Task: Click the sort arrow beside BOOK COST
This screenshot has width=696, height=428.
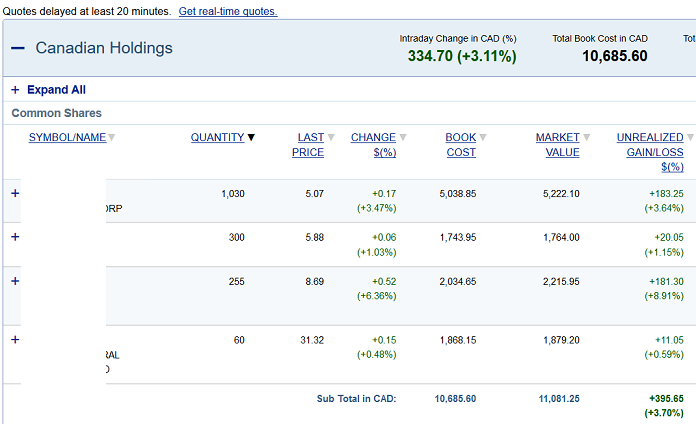Action: pyautogui.click(x=483, y=138)
